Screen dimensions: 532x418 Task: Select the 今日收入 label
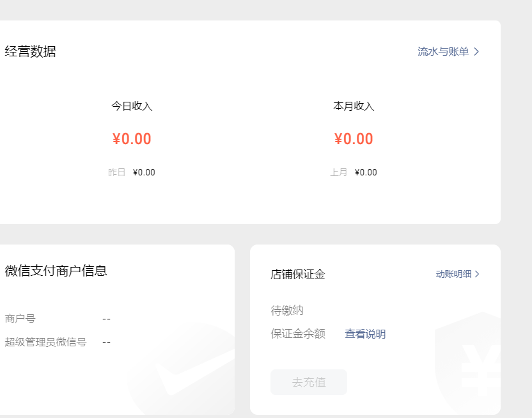click(x=132, y=106)
